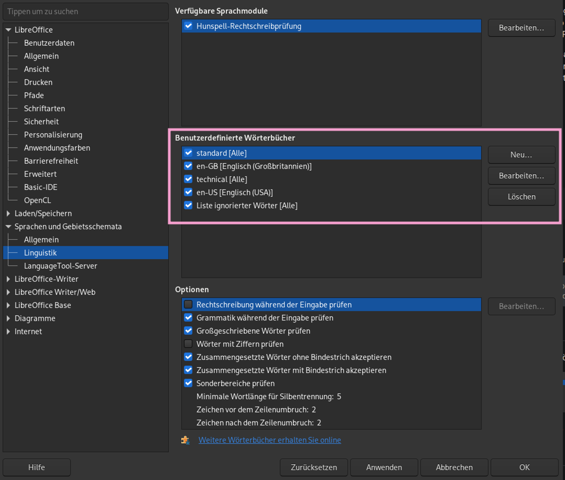Open Sicherheit settings

(x=41, y=121)
